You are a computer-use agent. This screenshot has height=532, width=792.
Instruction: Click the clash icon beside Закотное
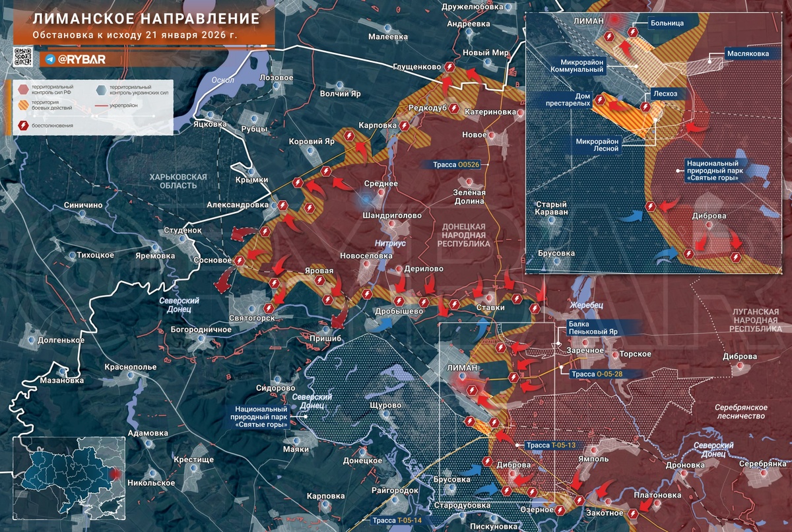click(634, 513)
